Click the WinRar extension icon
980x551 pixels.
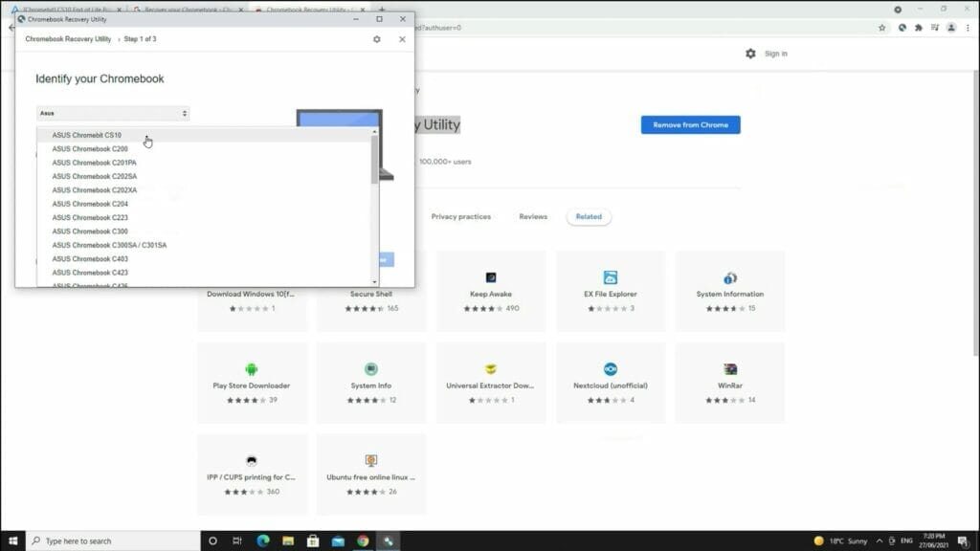(x=730, y=368)
